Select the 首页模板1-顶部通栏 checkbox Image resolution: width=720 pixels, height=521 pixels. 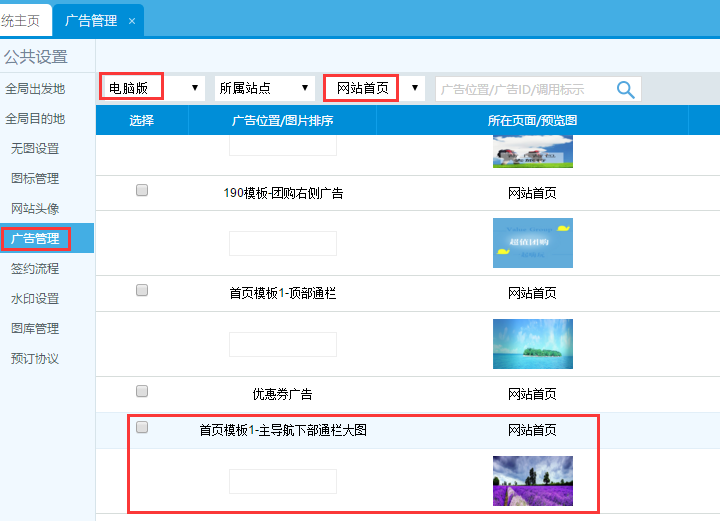point(142,290)
